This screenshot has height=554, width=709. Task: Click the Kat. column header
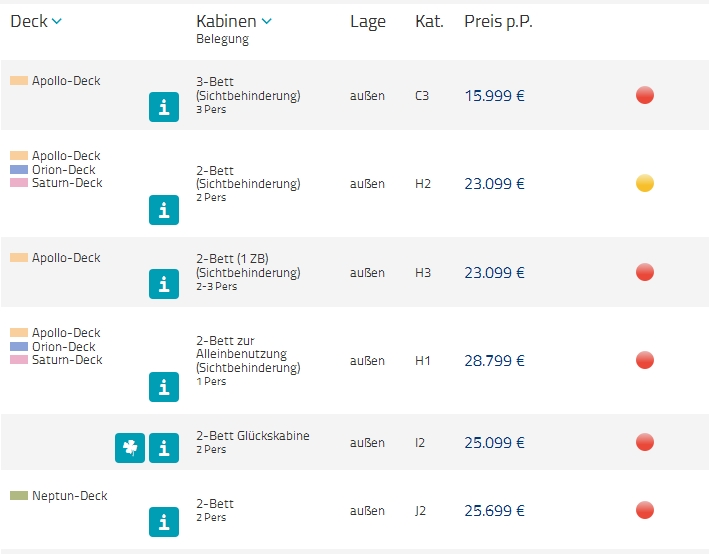429,22
